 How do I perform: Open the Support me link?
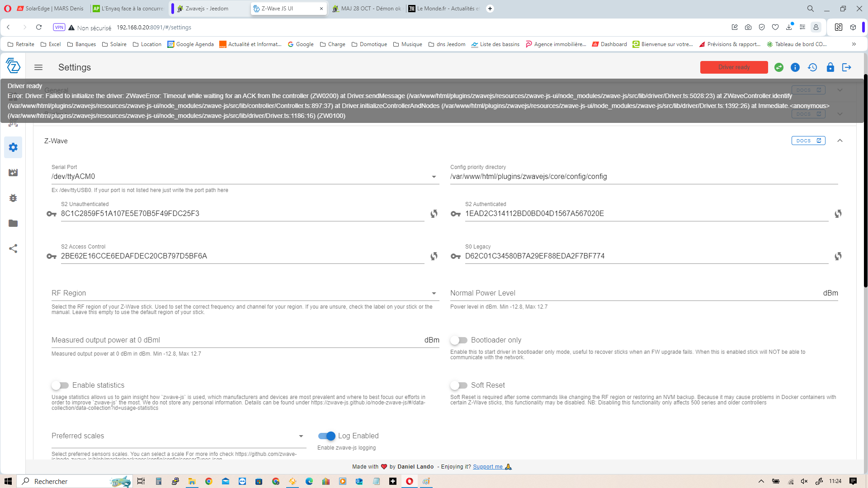[488, 467]
